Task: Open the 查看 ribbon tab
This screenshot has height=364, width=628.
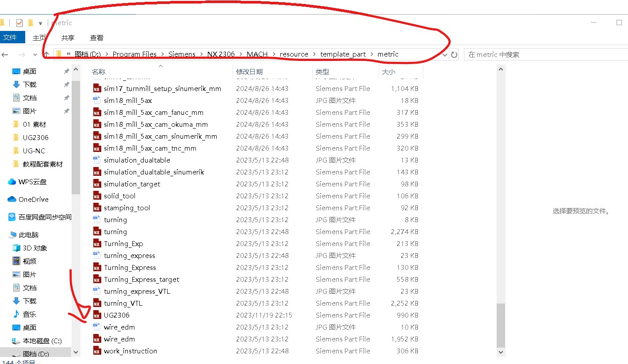Action: tap(97, 38)
